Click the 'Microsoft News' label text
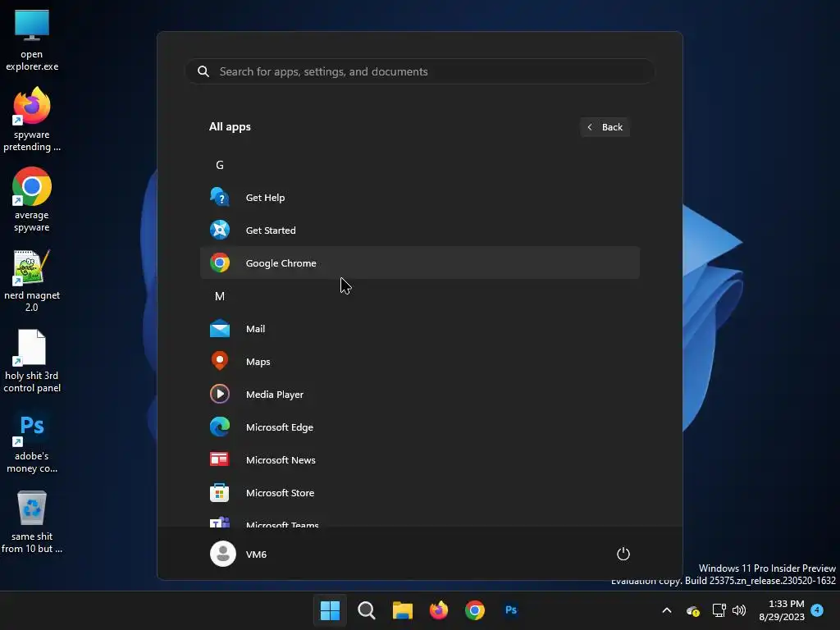Viewport: 840px width, 630px height. pos(281,459)
